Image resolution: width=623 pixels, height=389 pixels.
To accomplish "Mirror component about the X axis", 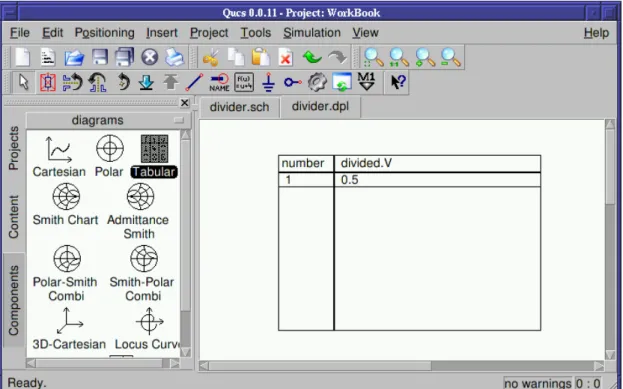I will click(72, 83).
